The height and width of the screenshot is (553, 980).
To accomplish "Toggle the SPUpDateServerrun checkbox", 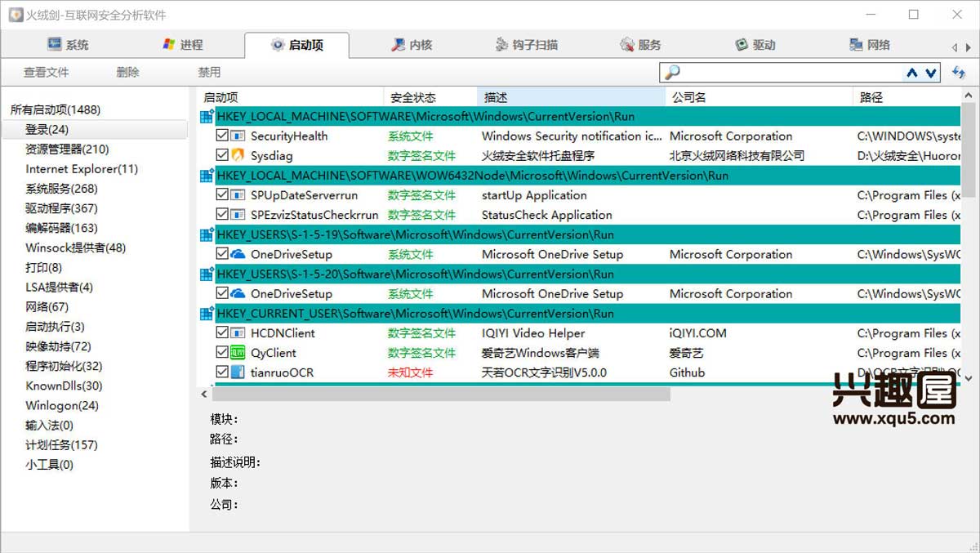I will tap(222, 195).
